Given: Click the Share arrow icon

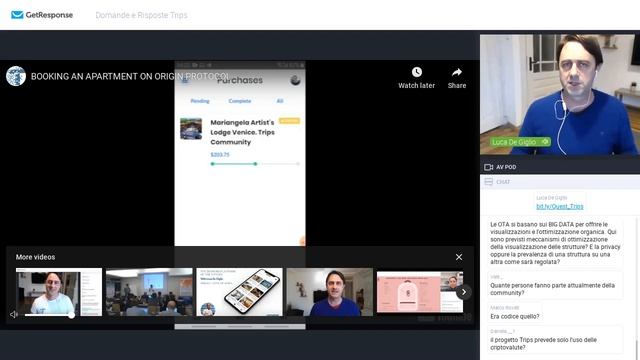Looking at the screenshot, I should click(457, 72).
